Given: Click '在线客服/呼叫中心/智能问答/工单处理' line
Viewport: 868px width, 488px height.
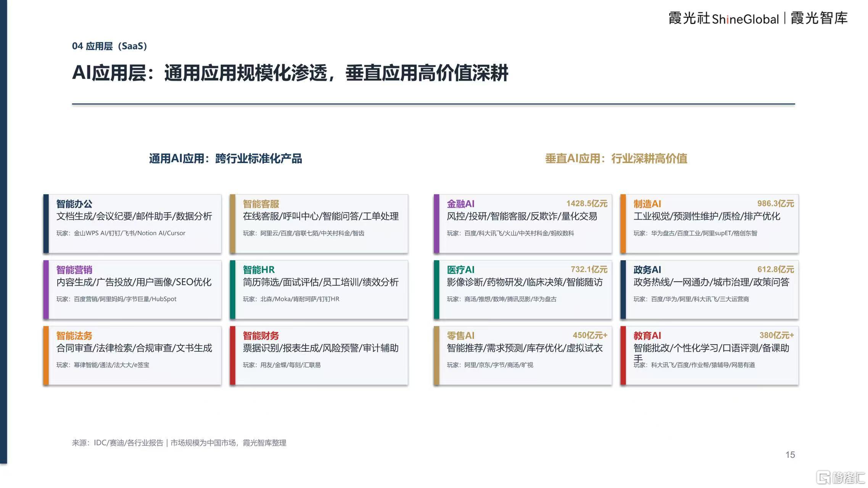Looking at the screenshot, I should [x=320, y=216].
